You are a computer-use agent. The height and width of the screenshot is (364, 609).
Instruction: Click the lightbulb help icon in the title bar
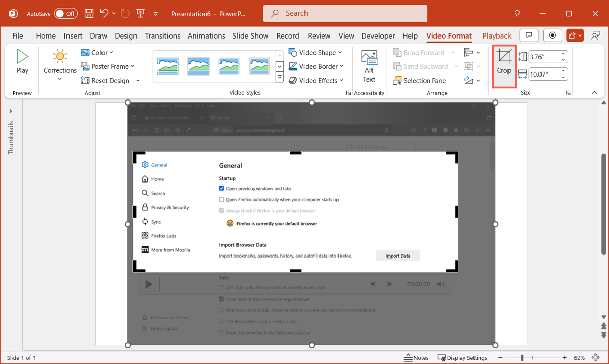pos(517,14)
